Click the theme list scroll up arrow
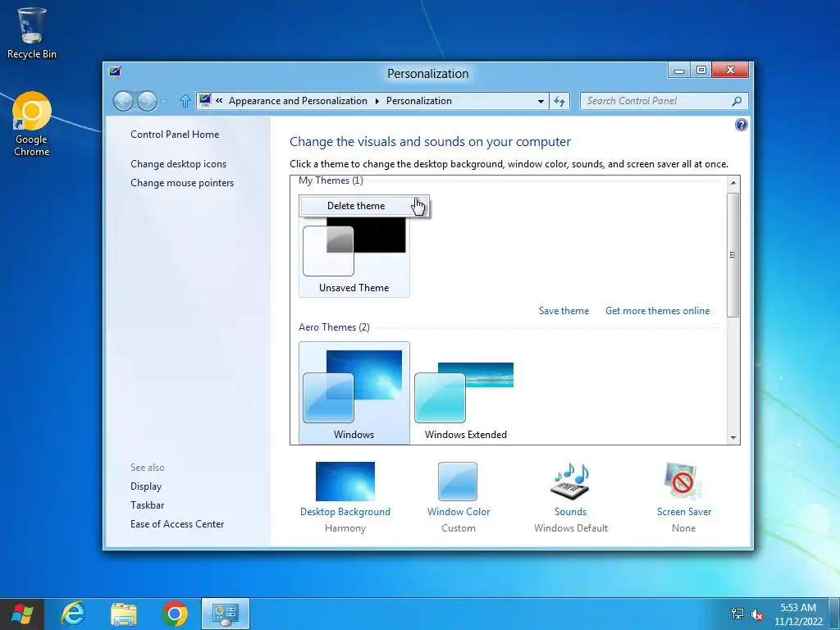840x630 pixels. tap(733, 183)
